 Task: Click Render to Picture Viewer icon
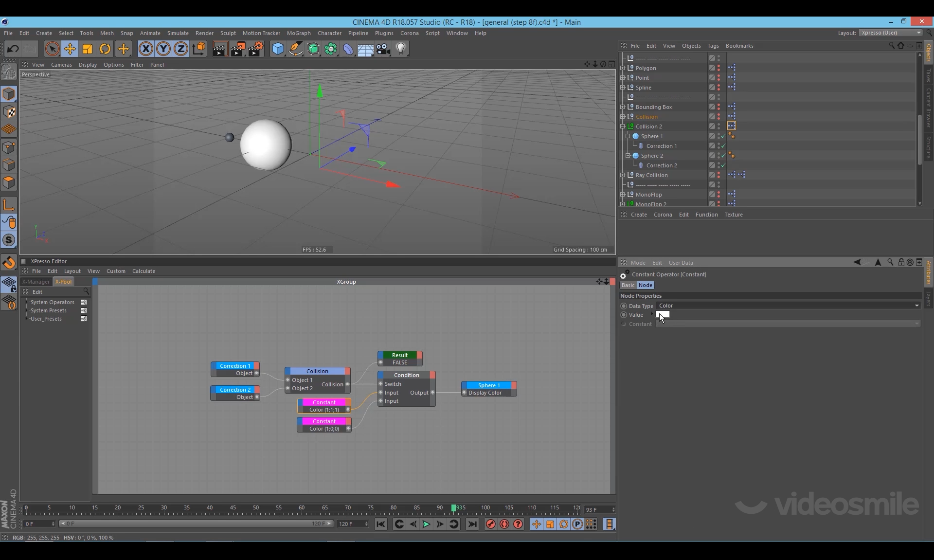pyautogui.click(x=237, y=49)
